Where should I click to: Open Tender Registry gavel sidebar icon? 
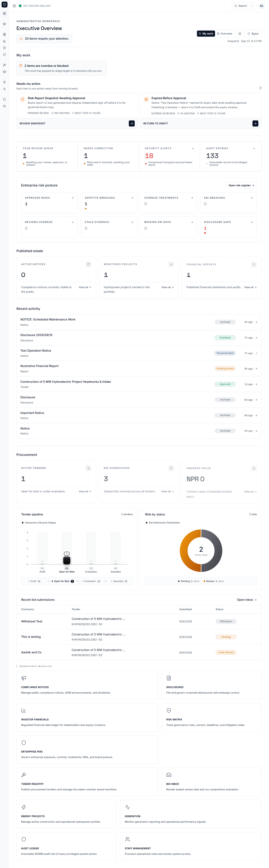pos(4,65)
